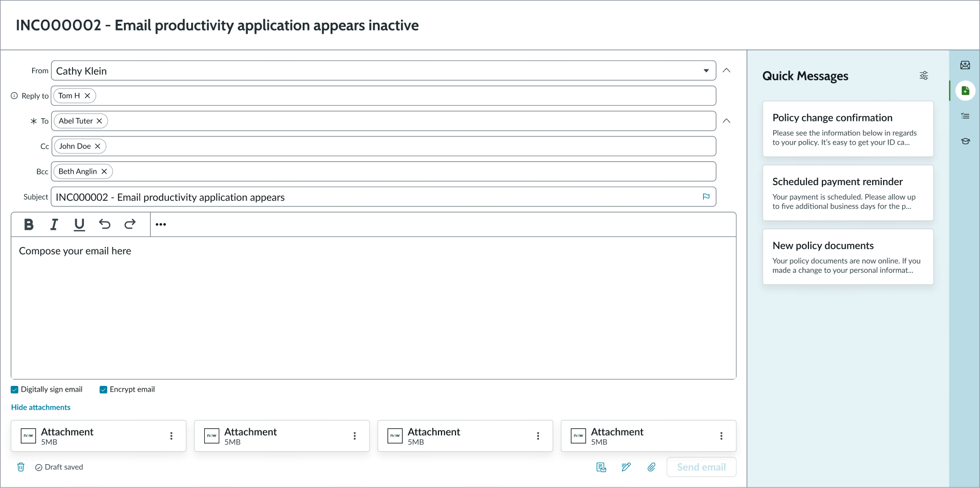Collapse the To recipient section
Viewport: 980px width, 488px height.
pyautogui.click(x=726, y=120)
